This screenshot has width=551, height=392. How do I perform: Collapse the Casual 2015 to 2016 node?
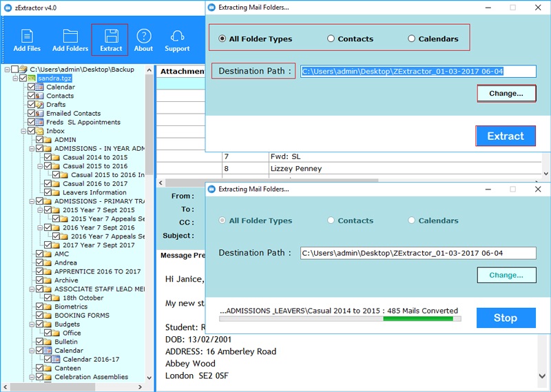(x=40, y=166)
